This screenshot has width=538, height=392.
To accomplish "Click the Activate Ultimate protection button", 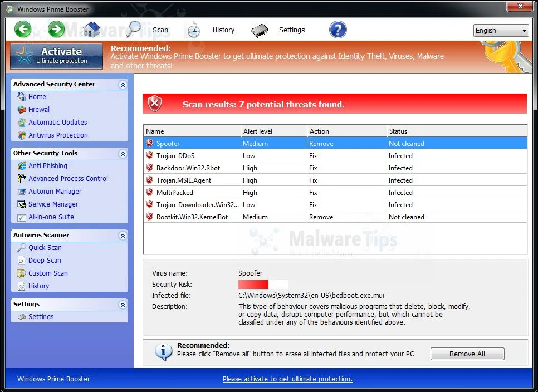I will click(57, 56).
